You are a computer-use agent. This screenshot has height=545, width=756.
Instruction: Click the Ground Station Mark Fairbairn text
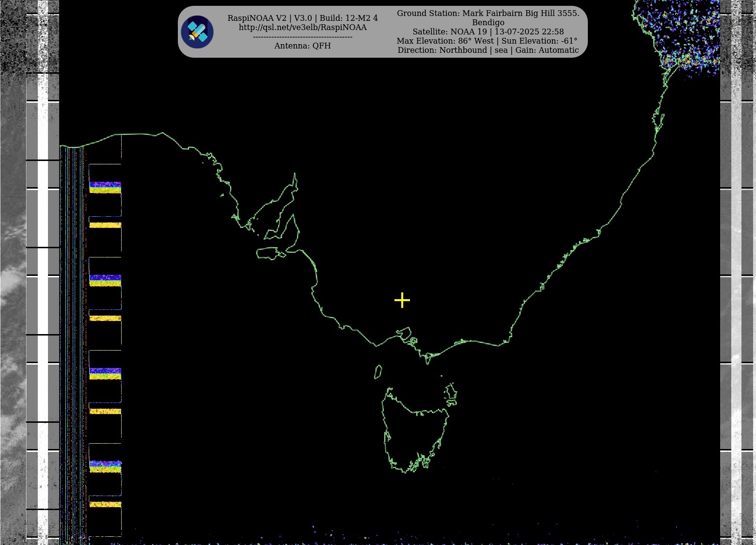(488, 13)
